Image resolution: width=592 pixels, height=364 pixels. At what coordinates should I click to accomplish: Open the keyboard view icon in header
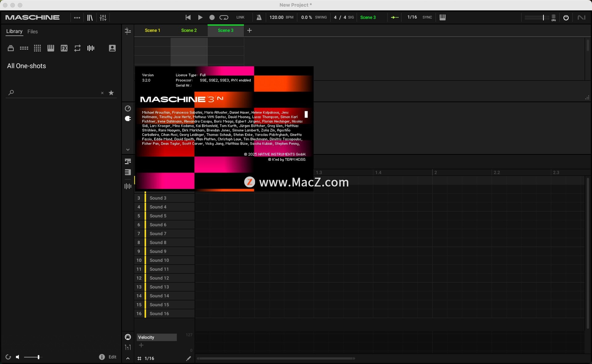point(442,17)
